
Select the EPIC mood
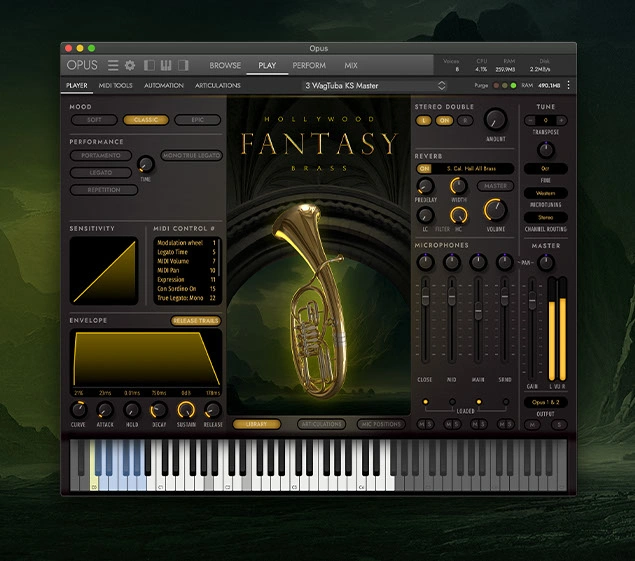(x=198, y=120)
